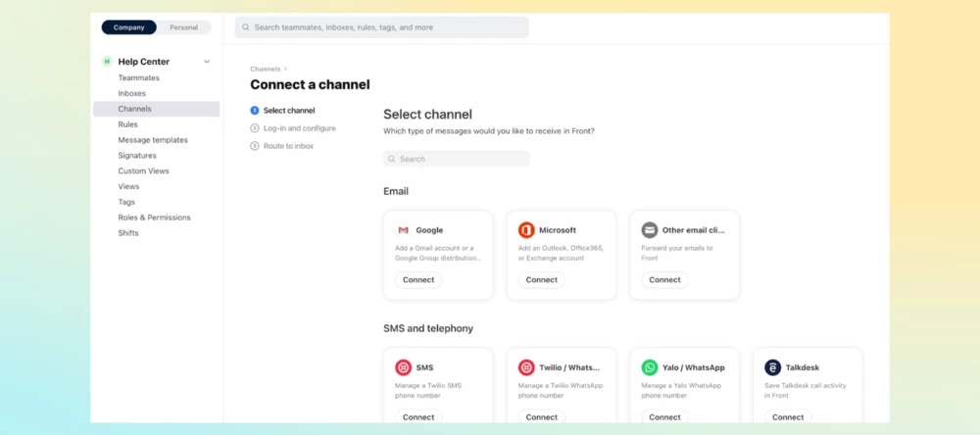Open Inboxes in the sidebar

pos(132,94)
